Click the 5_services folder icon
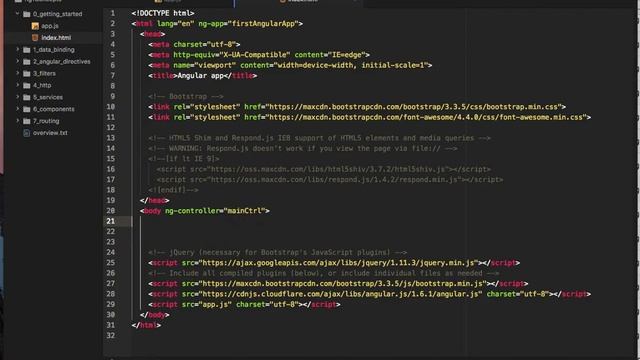The height and width of the screenshot is (360, 640). tap(27, 97)
